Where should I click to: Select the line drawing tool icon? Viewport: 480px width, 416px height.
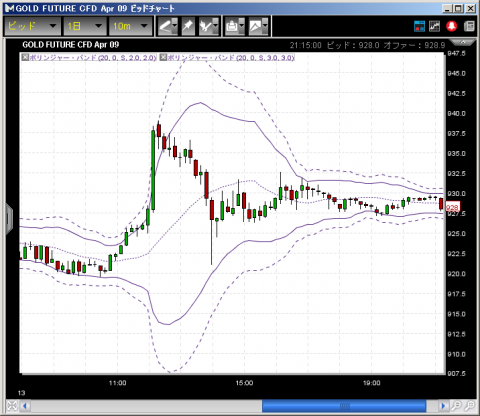click(165, 26)
